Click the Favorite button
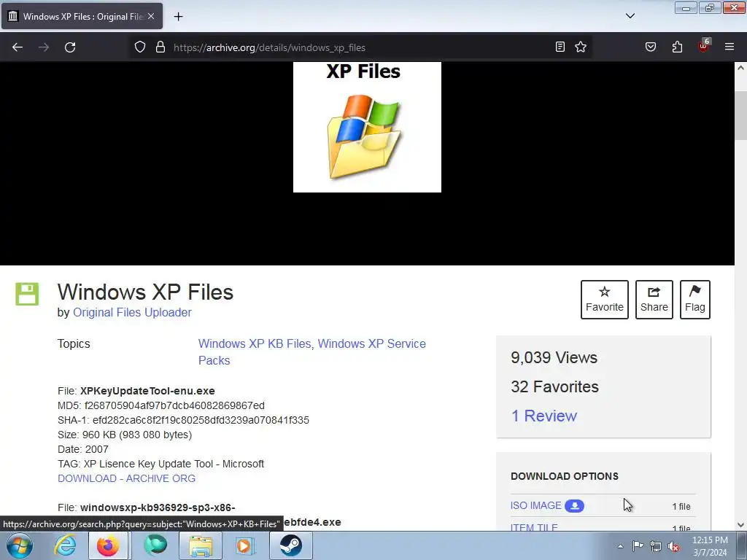747x560 pixels. coord(605,300)
